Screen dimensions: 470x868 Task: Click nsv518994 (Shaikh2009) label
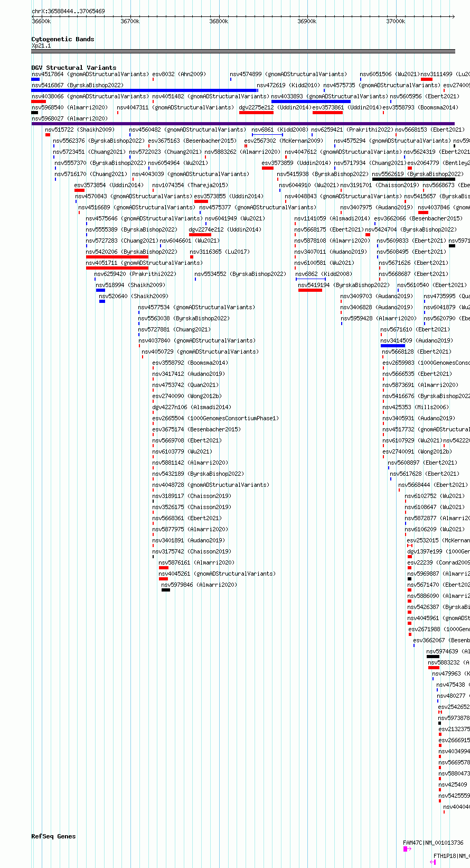click(x=130, y=285)
